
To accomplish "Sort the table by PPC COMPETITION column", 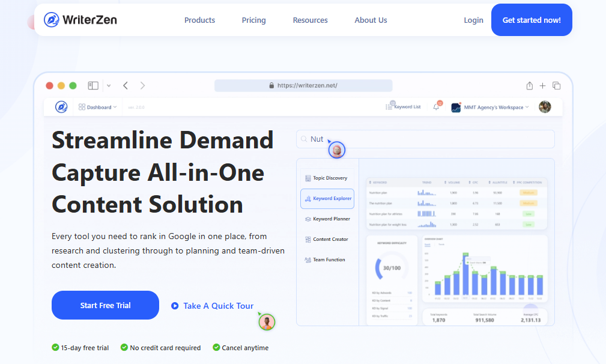I will (527, 183).
